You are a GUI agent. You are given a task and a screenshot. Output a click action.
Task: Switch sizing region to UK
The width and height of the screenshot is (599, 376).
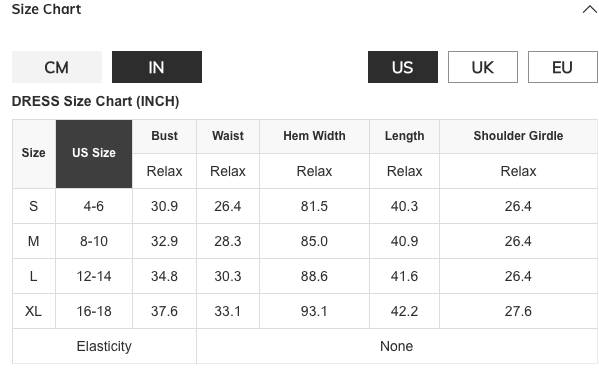[482, 67]
